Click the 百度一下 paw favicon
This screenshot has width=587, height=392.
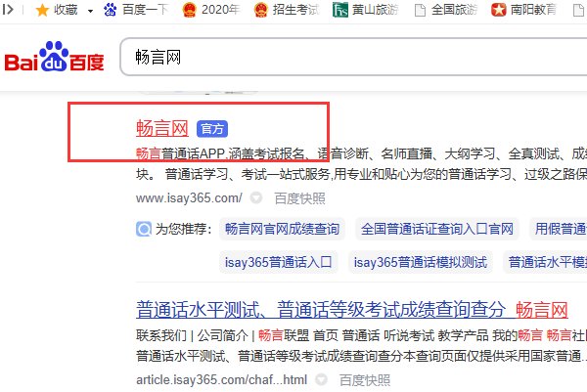(110, 10)
